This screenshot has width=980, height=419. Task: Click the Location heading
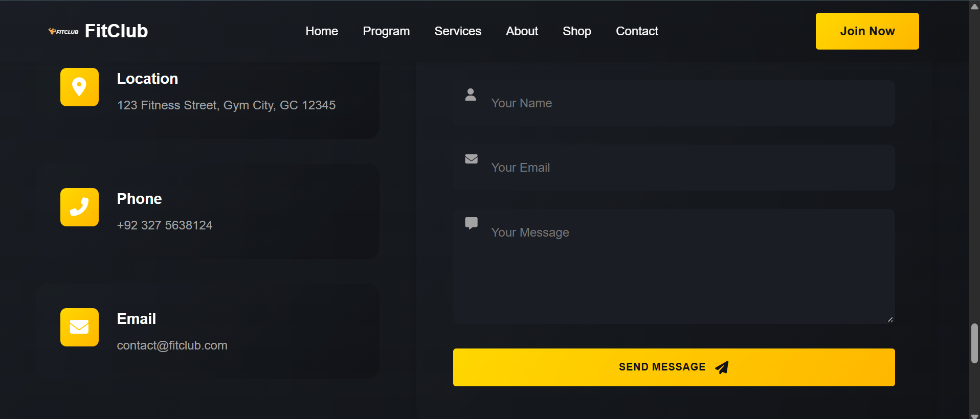(148, 79)
